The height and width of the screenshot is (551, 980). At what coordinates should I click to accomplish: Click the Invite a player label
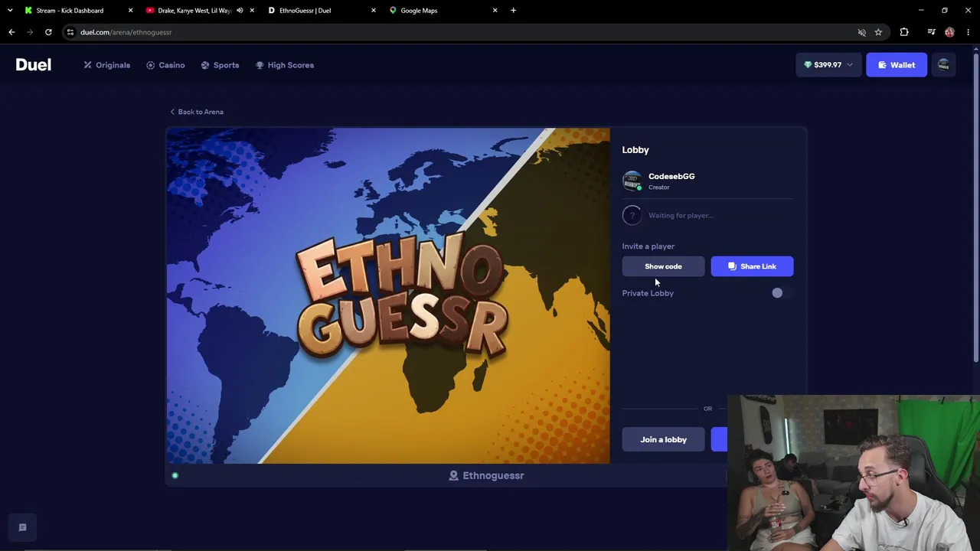(648, 246)
